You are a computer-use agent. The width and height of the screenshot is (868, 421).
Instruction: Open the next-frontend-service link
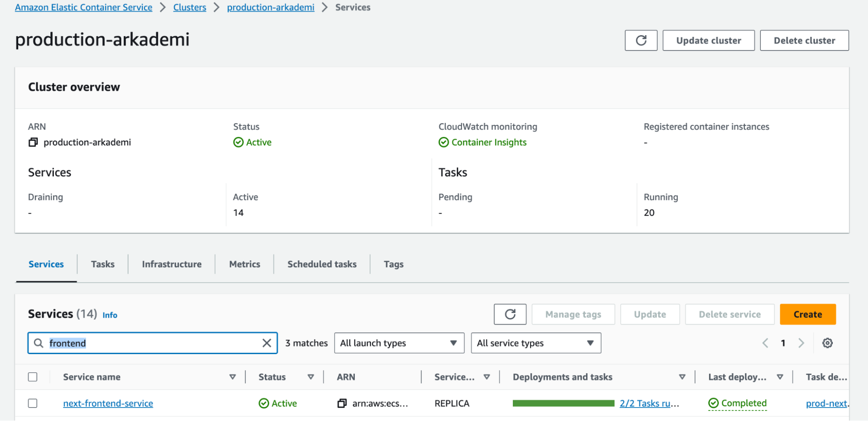point(108,404)
